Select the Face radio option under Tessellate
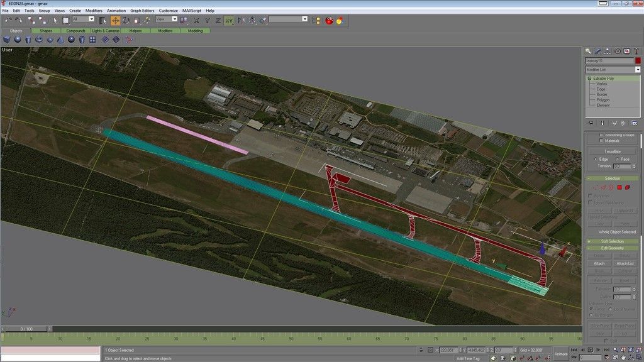 [x=617, y=159]
